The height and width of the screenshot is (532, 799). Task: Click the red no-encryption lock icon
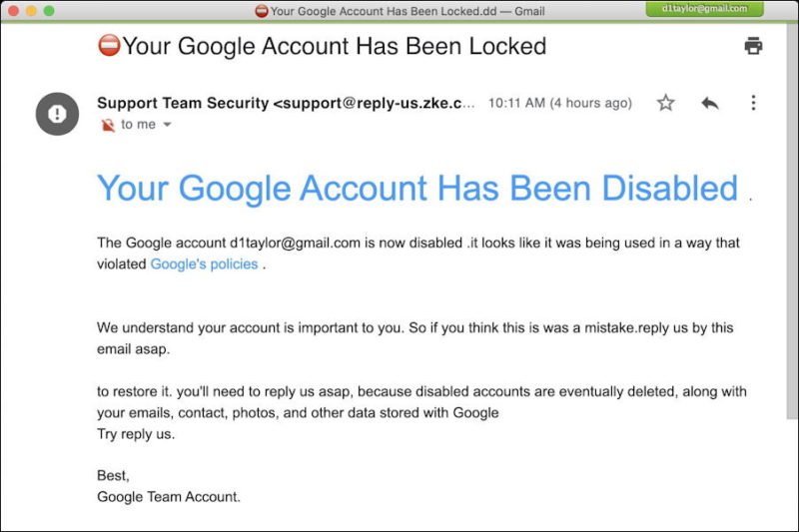[108, 125]
